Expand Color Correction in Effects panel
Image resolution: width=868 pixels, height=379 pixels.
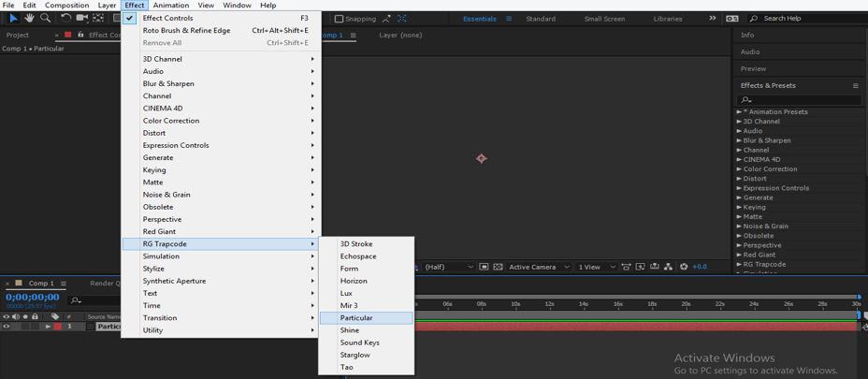[739, 169]
